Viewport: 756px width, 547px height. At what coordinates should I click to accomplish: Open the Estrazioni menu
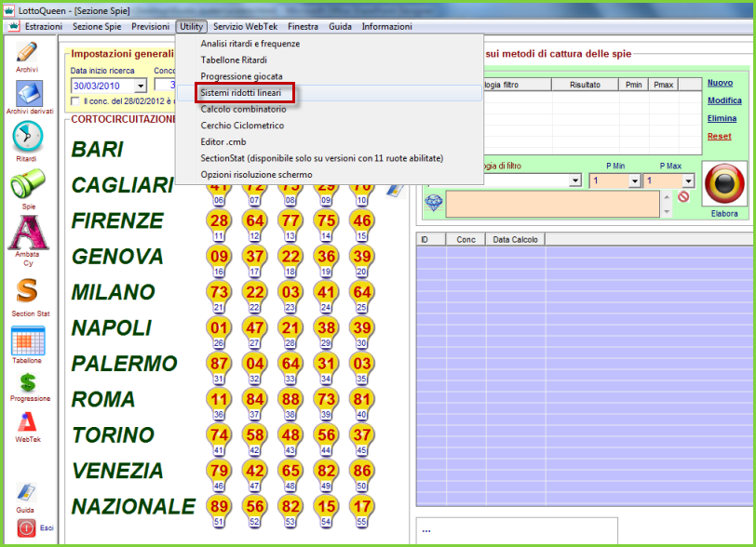(44, 26)
